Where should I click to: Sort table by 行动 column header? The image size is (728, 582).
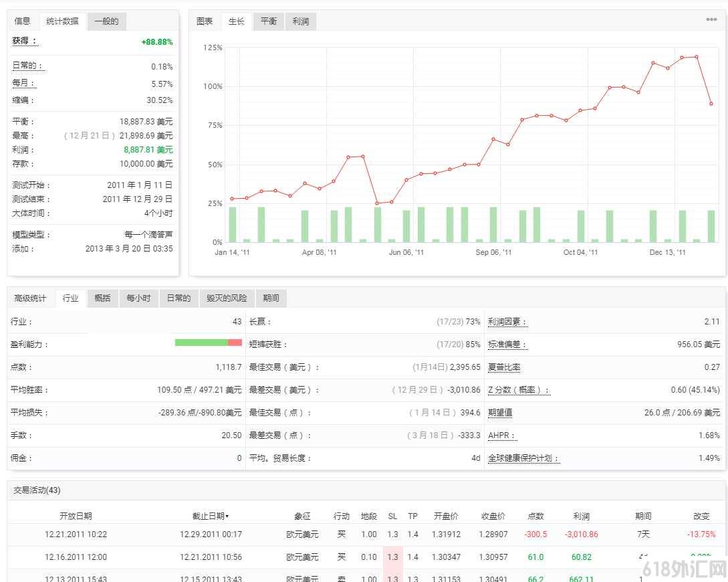coord(341,516)
